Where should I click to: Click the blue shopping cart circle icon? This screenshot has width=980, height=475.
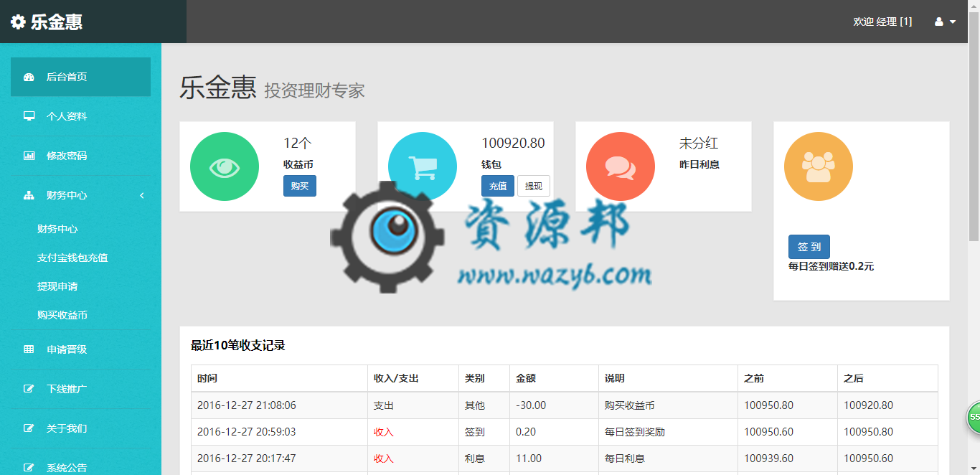[x=423, y=166]
